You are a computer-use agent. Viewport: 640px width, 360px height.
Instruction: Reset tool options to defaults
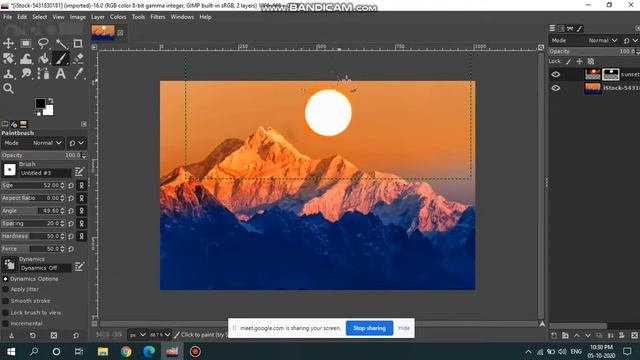point(76,335)
